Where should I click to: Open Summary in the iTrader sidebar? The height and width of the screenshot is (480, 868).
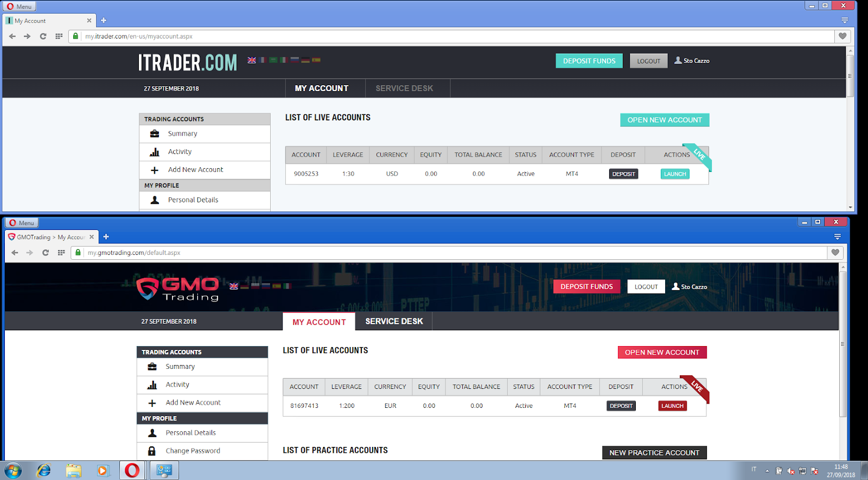(x=205, y=134)
